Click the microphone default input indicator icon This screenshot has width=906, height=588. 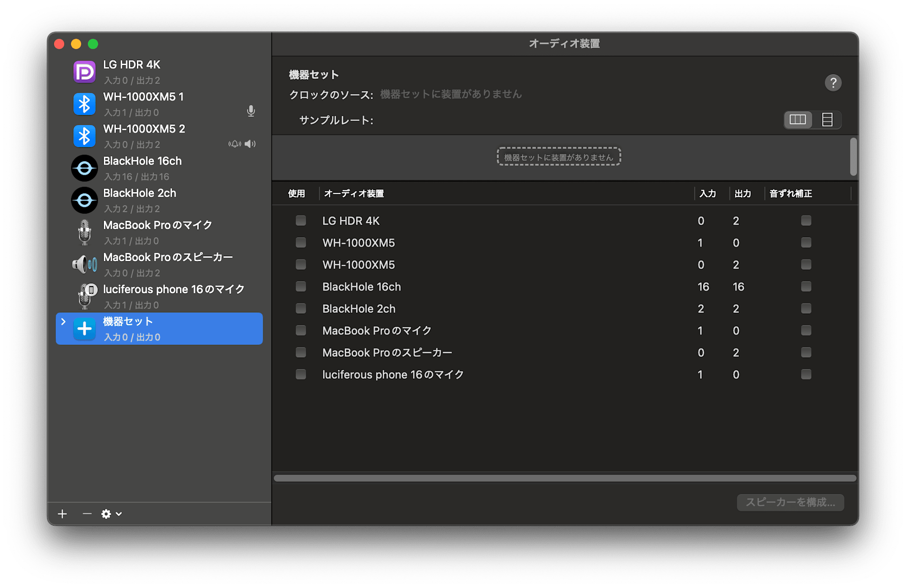[251, 111]
